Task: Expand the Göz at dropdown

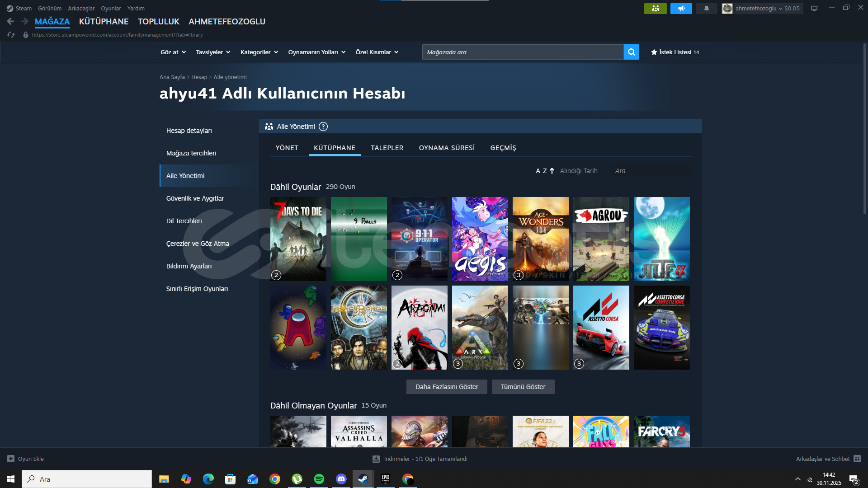Action: point(173,52)
